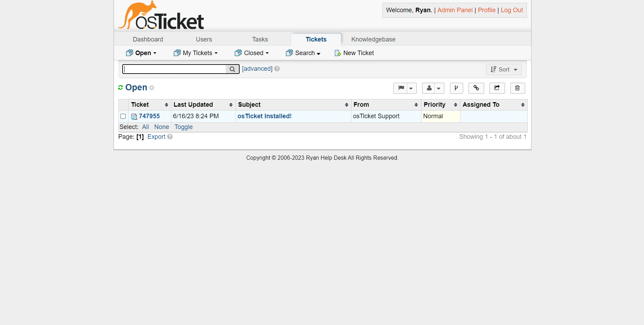Screen dimensions: 644x325
Task: Select All tickets link
Action: [x=146, y=127]
